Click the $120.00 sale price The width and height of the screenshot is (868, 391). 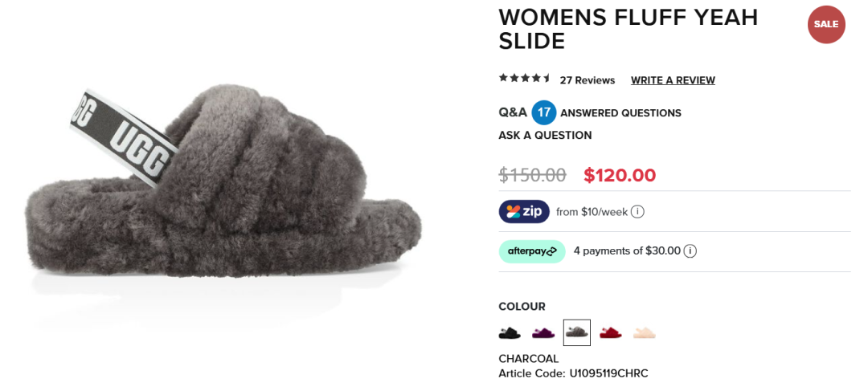pyautogui.click(x=620, y=175)
